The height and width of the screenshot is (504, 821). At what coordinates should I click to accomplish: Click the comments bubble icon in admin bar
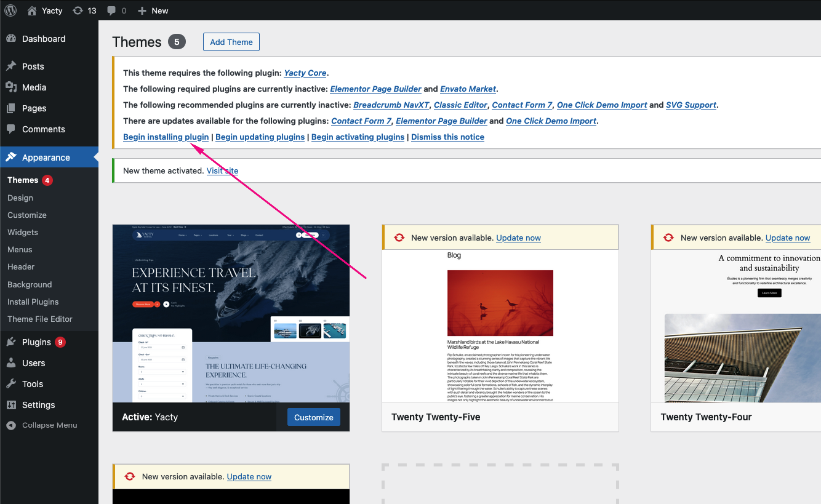coord(111,10)
